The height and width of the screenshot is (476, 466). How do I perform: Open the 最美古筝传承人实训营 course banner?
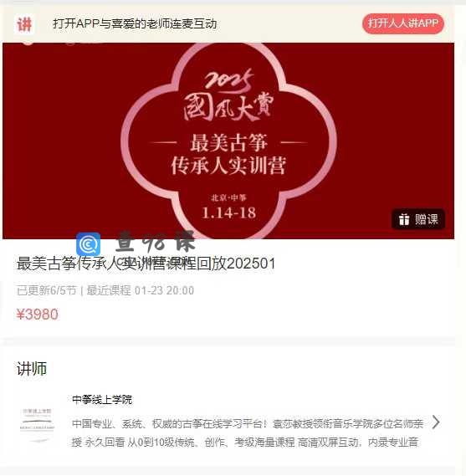click(228, 141)
